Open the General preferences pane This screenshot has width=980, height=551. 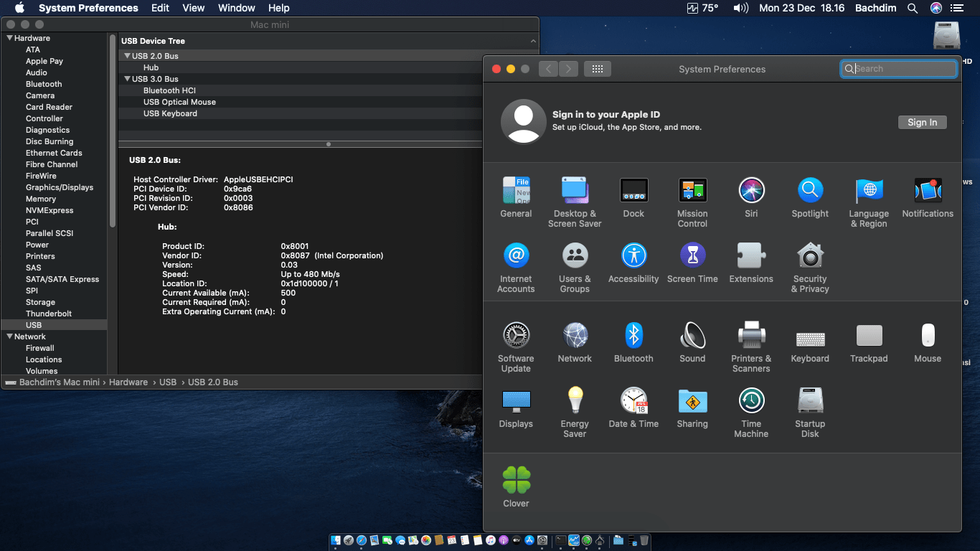[x=516, y=191]
